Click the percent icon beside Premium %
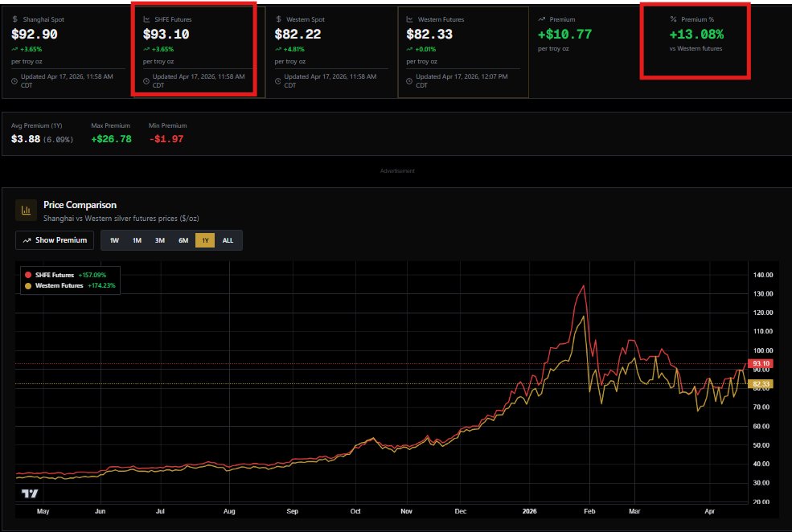 pyautogui.click(x=673, y=19)
